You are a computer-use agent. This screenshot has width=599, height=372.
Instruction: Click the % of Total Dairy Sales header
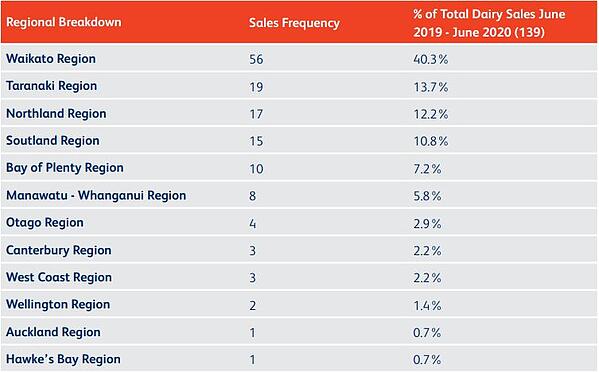click(489, 23)
